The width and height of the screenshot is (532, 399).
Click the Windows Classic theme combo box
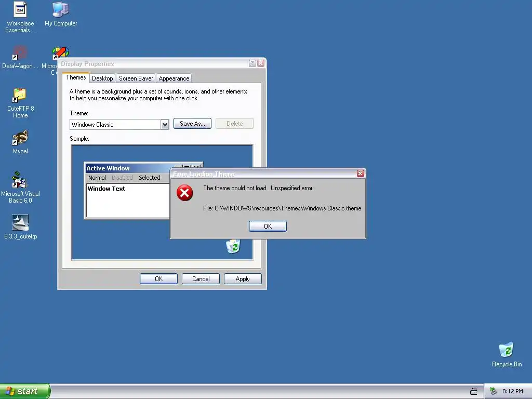119,125
